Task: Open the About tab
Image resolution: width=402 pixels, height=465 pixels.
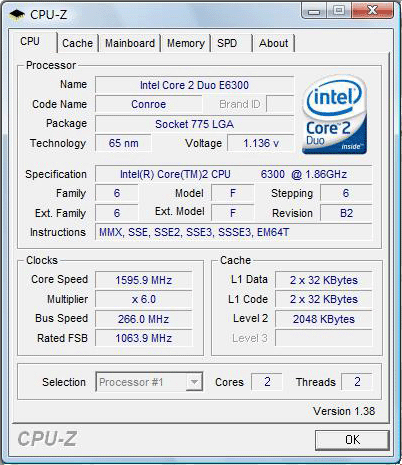Action: (274, 43)
